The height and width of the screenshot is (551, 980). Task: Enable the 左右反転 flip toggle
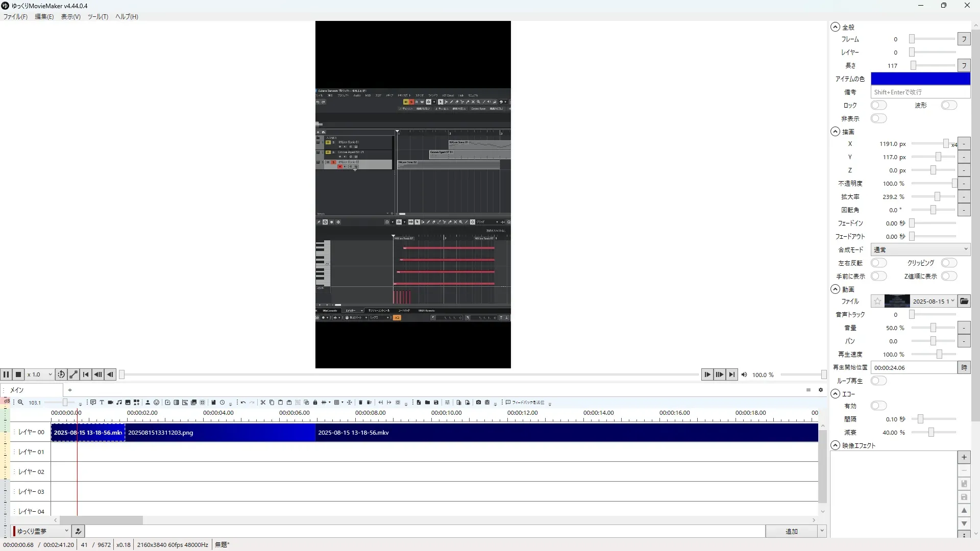878,263
